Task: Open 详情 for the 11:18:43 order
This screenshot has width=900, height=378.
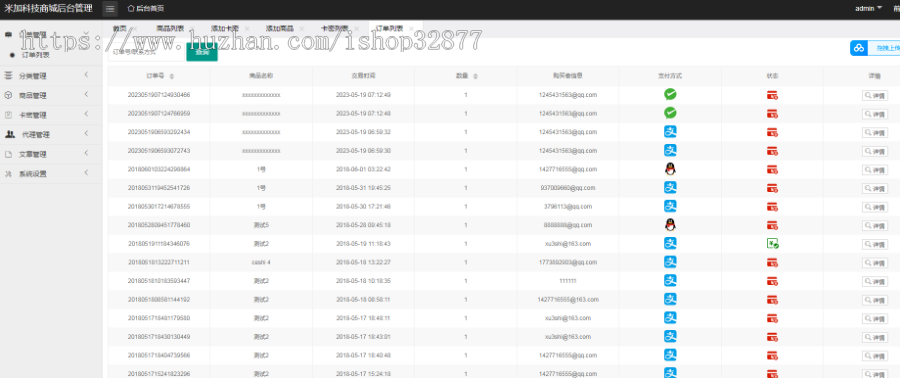Action: click(x=875, y=244)
